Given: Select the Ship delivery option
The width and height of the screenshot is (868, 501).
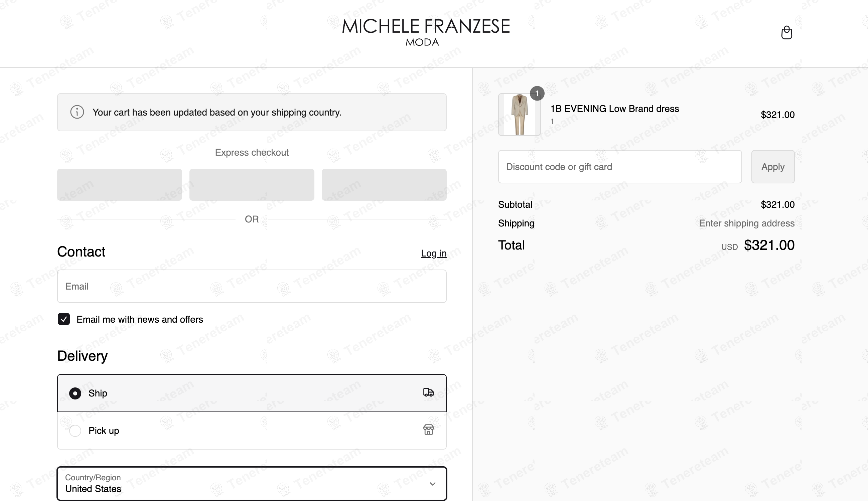Looking at the screenshot, I should [76, 393].
